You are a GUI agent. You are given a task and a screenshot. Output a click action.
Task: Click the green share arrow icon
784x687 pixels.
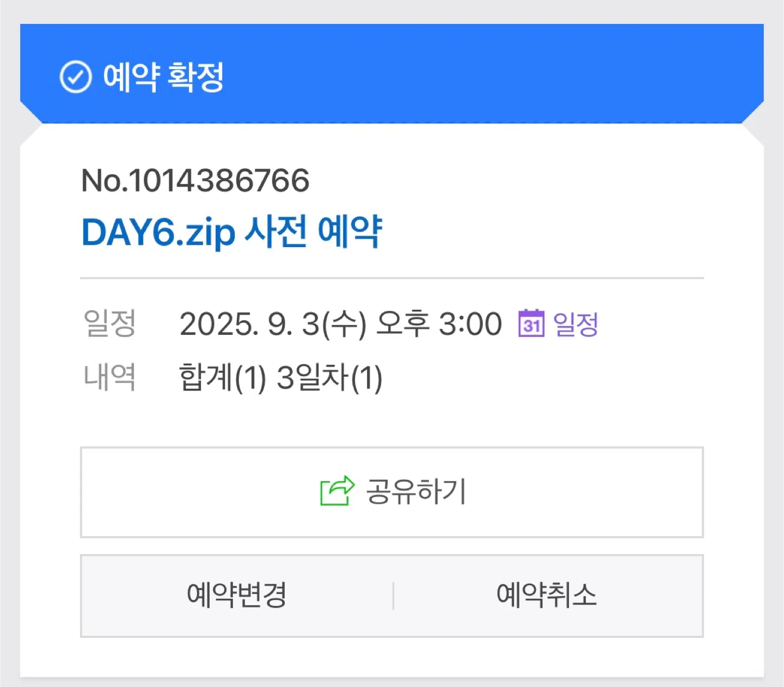click(337, 491)
